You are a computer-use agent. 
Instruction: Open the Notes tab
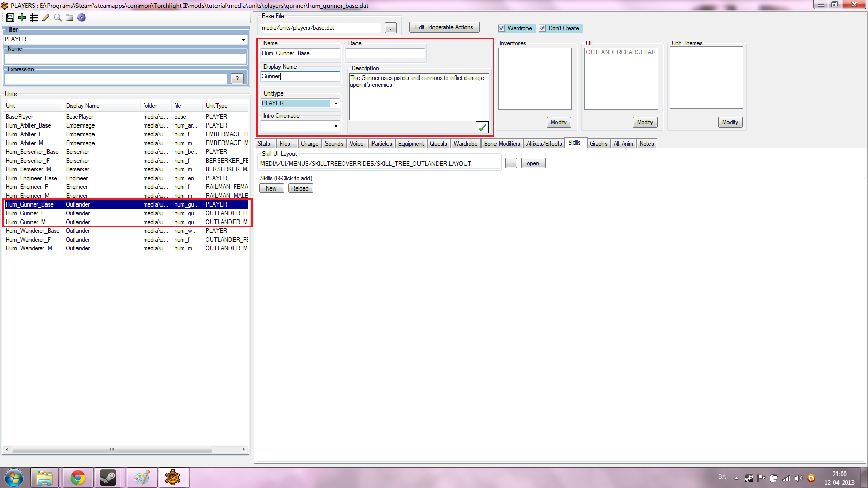click(646, 144)
